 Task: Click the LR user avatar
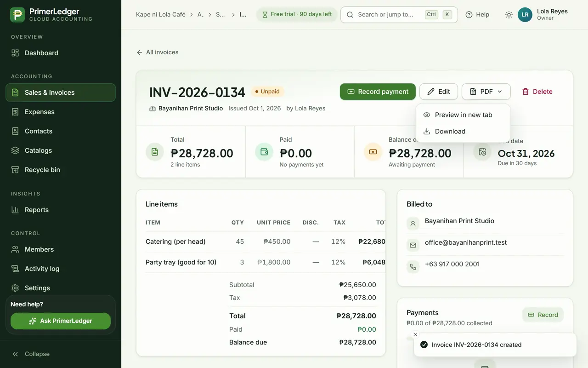point(525,15)
